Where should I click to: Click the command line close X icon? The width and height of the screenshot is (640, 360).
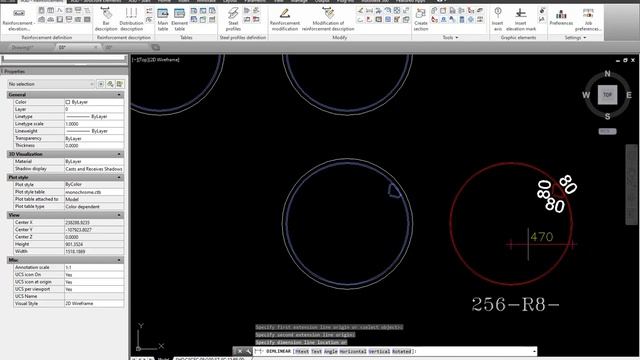point(240,351)
